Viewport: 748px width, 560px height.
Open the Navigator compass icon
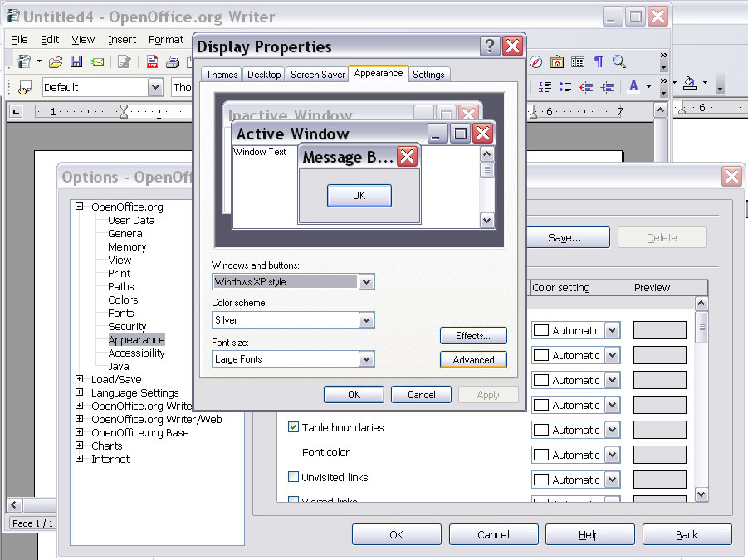click(x=536, y=62)
